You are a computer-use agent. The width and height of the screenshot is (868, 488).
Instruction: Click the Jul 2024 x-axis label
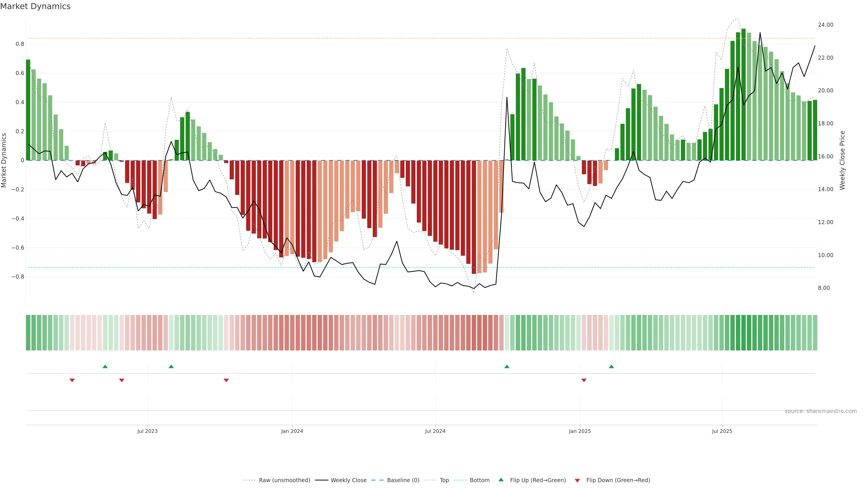[435, 431]
